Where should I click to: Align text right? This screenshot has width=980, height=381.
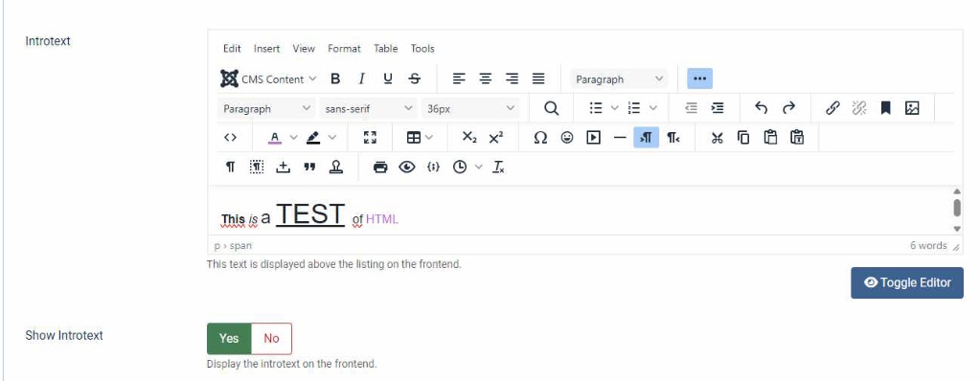pos(512,78)
